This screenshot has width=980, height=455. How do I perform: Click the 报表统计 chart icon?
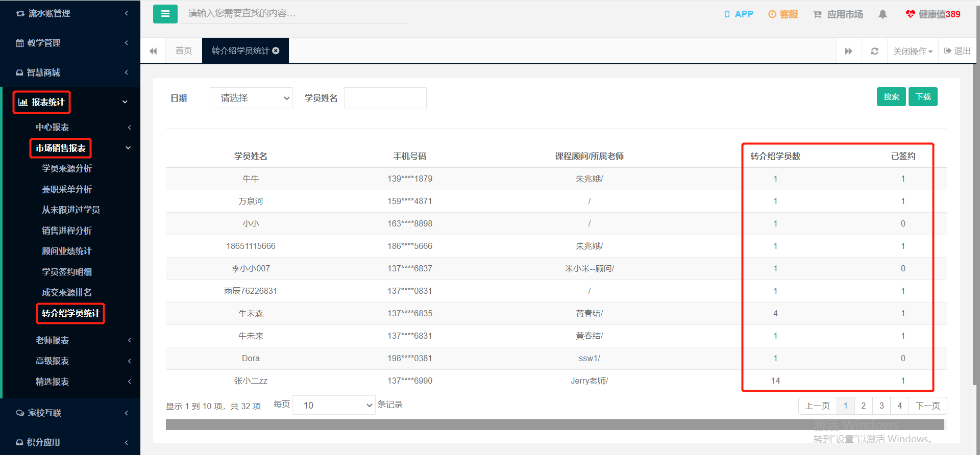point(23,102)
